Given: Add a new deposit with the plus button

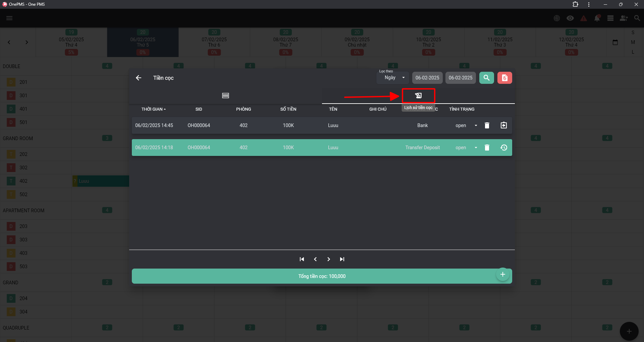Looking at the screenshot, I should pos(503,274).
